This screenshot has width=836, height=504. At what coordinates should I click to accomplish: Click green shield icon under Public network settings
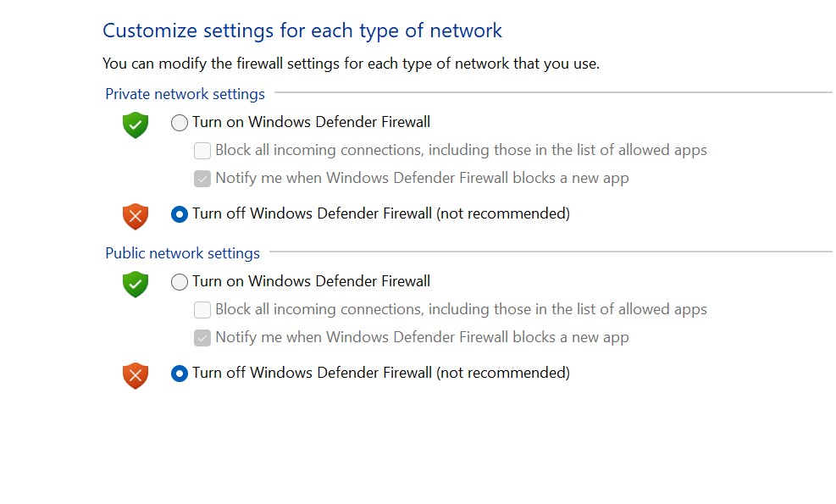coord(136,285)
